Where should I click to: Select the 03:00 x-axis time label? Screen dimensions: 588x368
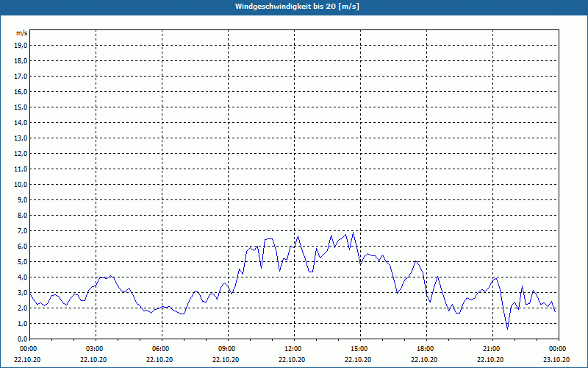(x=96, y=349)
